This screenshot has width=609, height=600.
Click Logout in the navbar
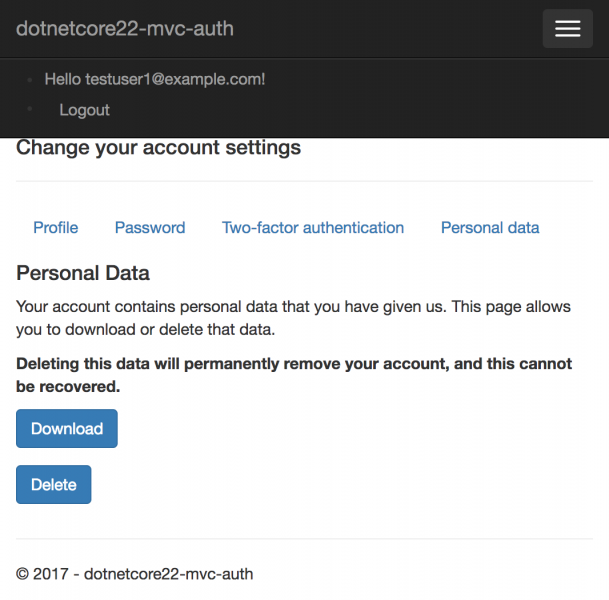(x=84, y=110)
